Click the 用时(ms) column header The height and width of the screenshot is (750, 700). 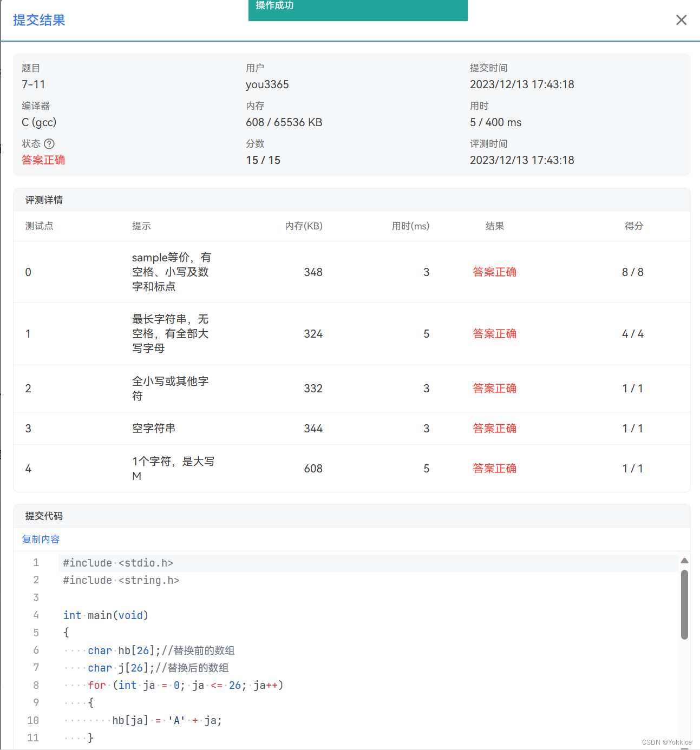[410, 226]
